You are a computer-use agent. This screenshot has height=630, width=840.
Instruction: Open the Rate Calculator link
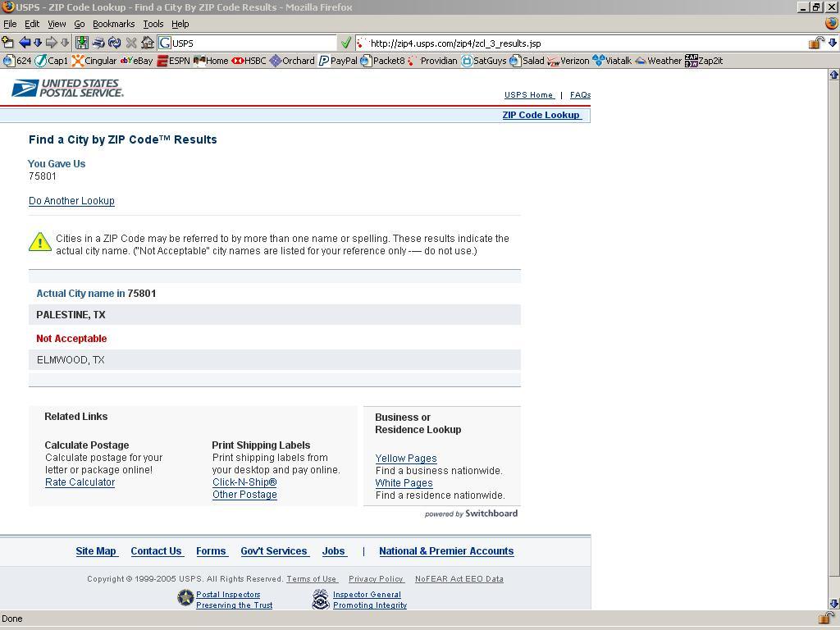(x=80, y=482)
